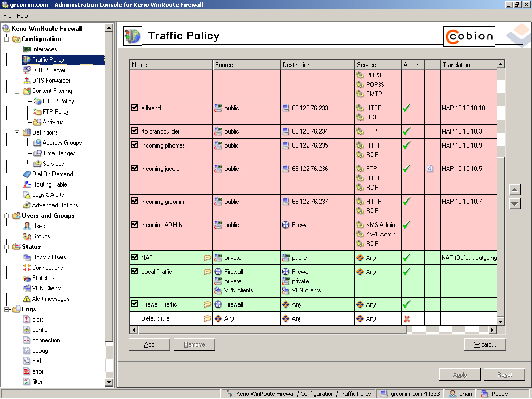This screenshot has width=532, height=399.
Task: Click the rules table horizontal scrollbar thumb
Action: [x=272, y=330]
